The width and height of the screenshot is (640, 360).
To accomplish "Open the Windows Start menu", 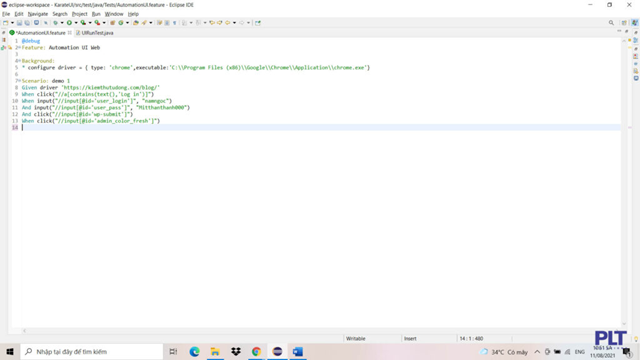I will pos(10,351).
